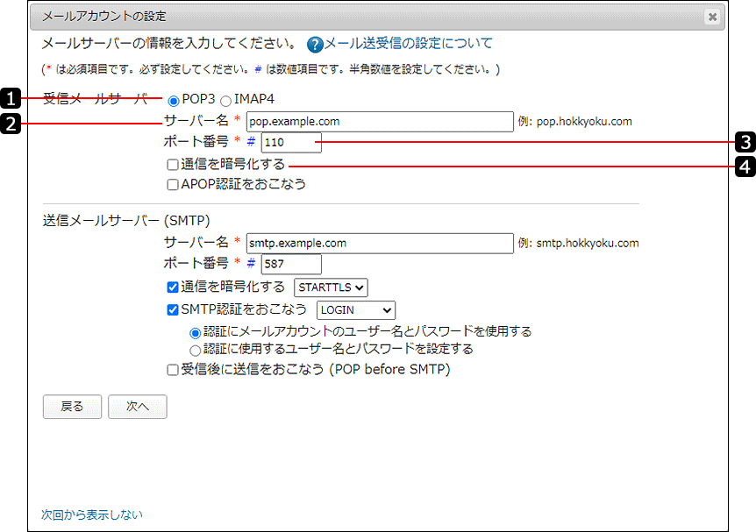Click the 戻る button
The width and height of the screenshot is (756, 532).
pyautogui.click(x=72, y=407)
